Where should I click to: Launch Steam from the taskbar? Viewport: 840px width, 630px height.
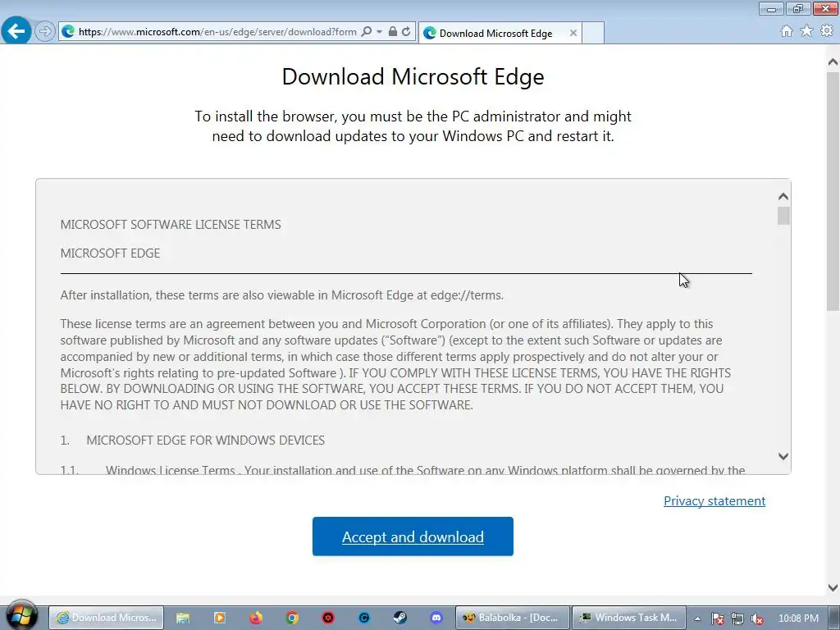(x=400, y=618)
